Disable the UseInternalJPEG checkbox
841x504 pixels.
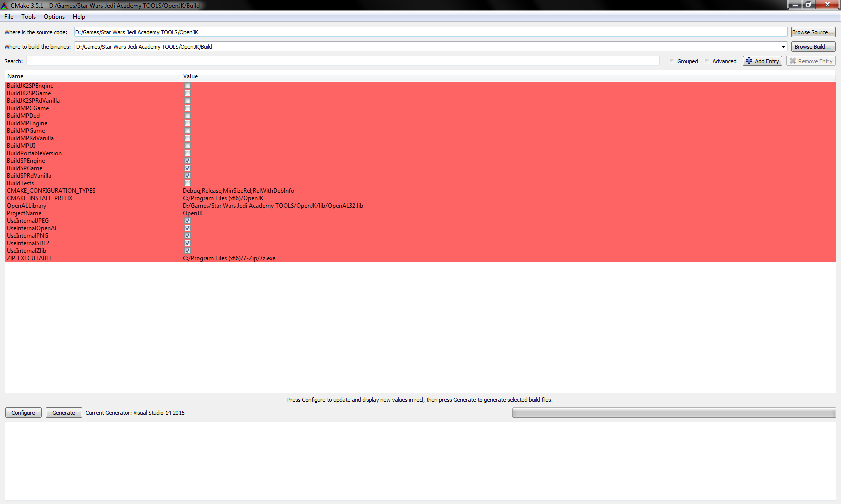pyautogui.click(x=187, y=221)
